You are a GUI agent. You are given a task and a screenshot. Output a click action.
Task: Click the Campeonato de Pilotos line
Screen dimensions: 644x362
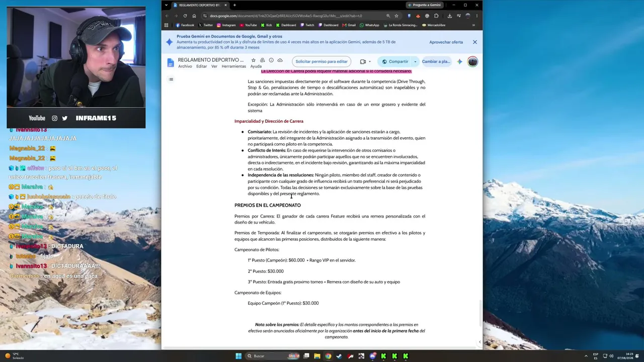point(257,250)
